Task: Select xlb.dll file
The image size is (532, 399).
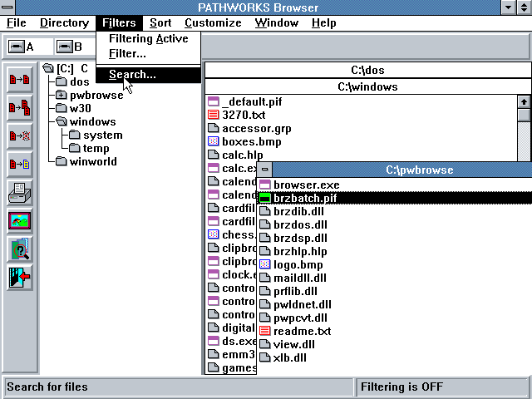Action: (283, 357)
